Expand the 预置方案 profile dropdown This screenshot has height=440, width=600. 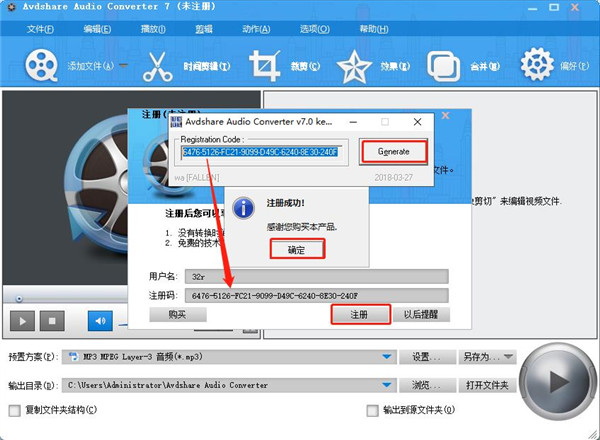387,357
